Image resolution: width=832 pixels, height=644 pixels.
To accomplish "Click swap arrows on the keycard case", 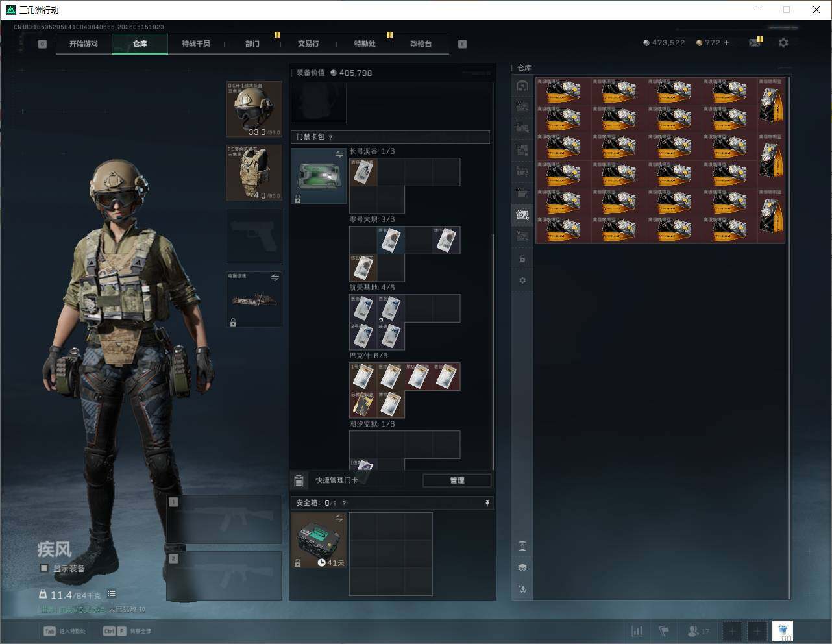I will [x=339, y=154].
